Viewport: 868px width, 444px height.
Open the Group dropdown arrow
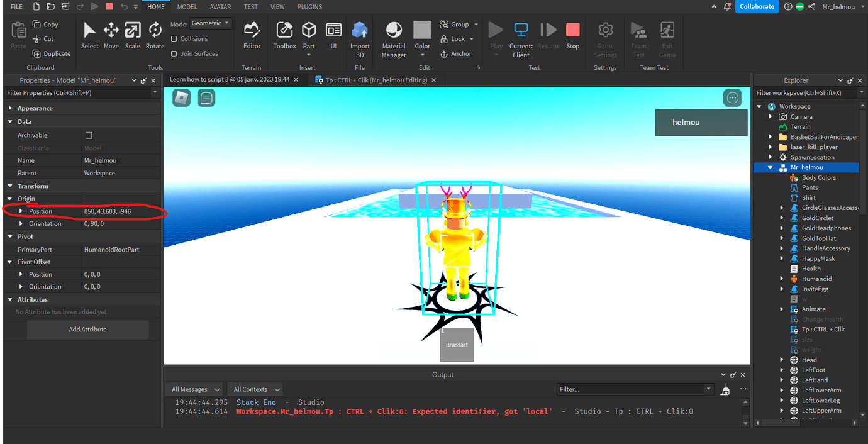tap(476, 25)
